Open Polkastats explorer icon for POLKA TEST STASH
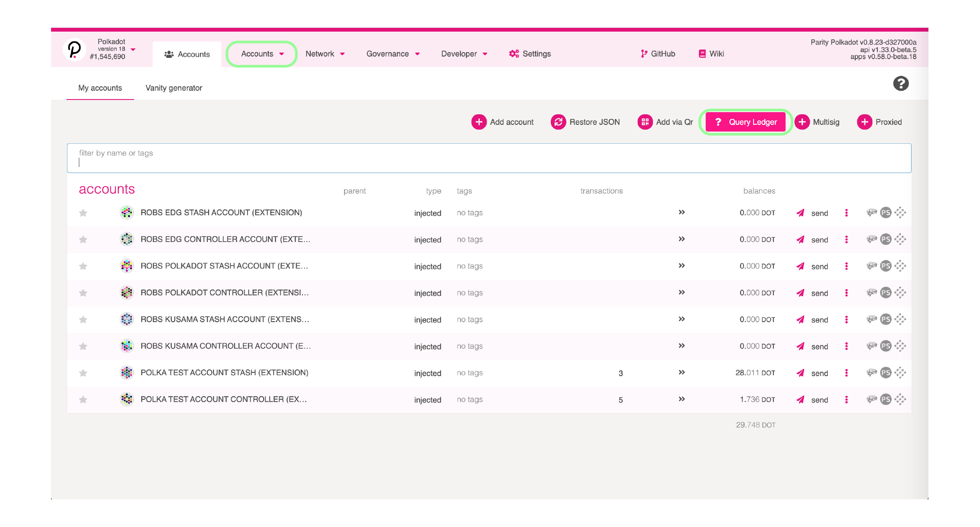 (872, 373)
